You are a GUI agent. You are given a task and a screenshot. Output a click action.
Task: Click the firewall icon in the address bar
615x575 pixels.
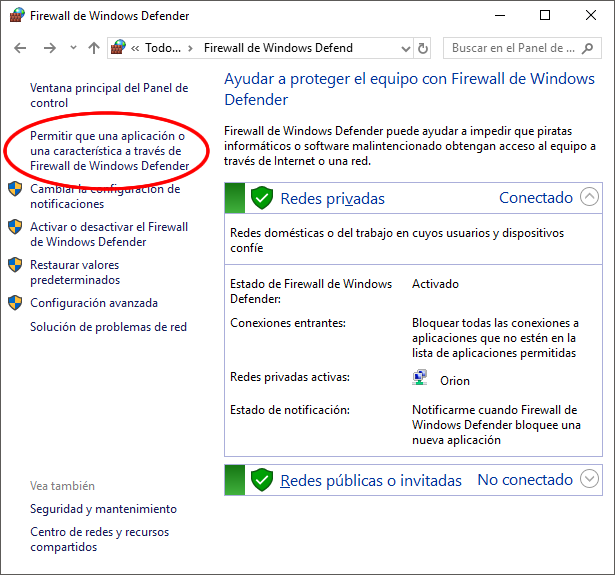click(x=118, y=48)
